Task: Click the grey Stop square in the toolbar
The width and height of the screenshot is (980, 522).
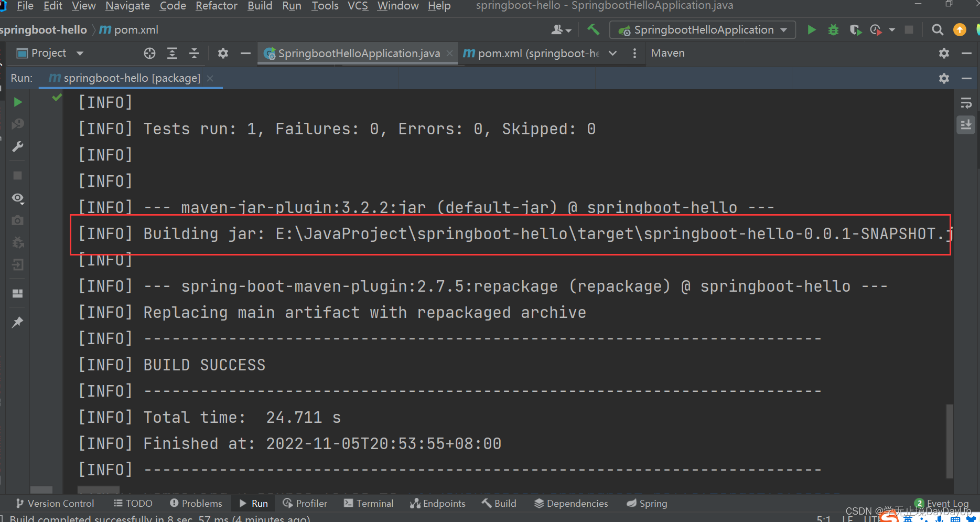Action: tap(909, 30)
